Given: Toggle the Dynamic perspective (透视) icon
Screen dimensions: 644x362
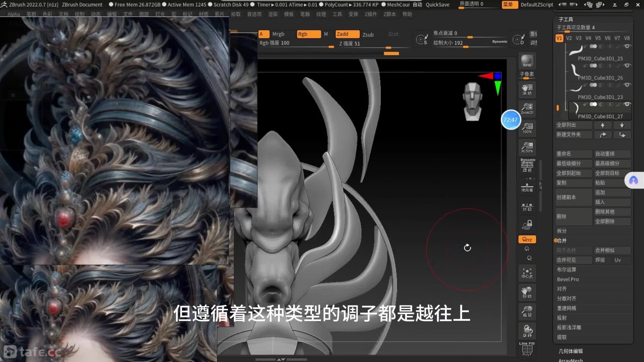Looking at the screenshot, I should [x=527, y=165].
